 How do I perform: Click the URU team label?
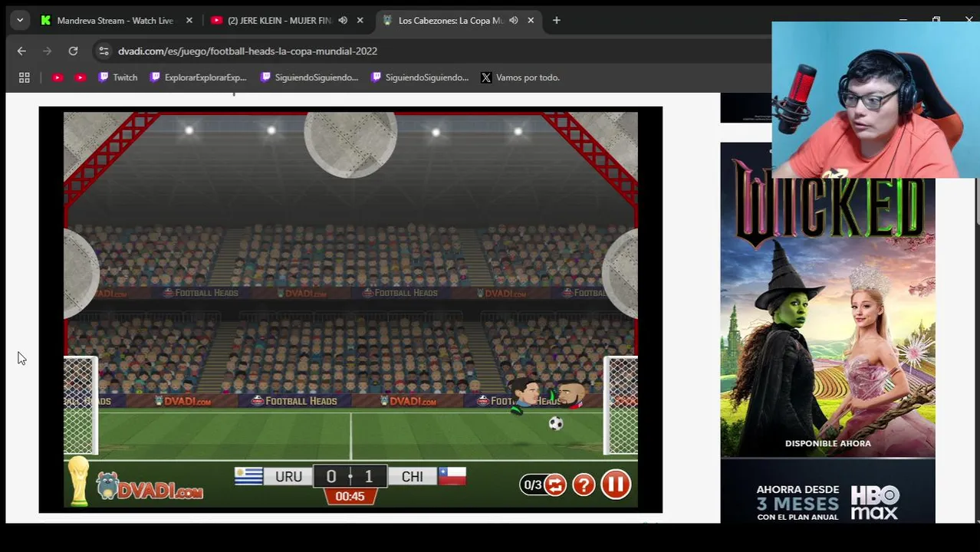point(288,477)
